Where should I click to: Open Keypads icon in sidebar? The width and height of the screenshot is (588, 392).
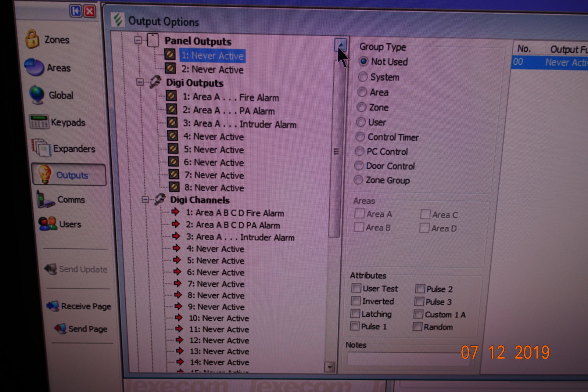coord(39,122)
